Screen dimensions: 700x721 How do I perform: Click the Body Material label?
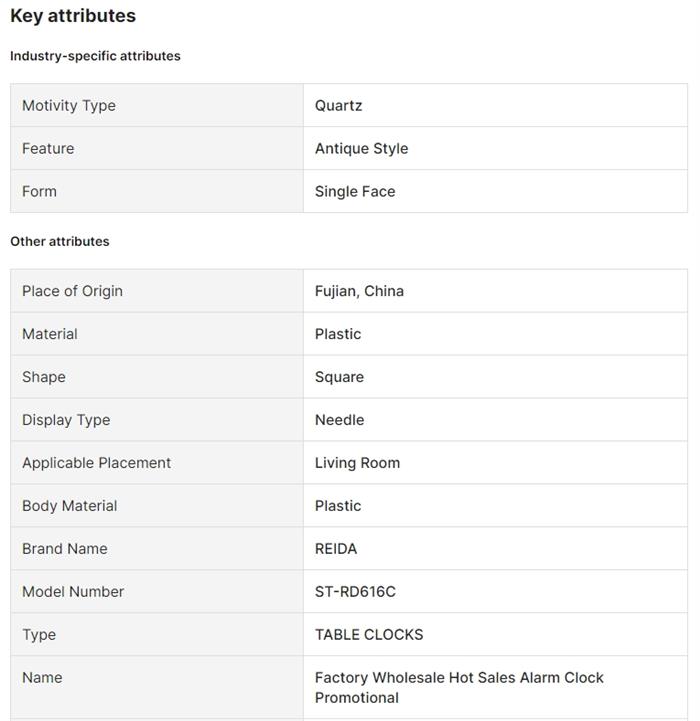tap(69, 506)
